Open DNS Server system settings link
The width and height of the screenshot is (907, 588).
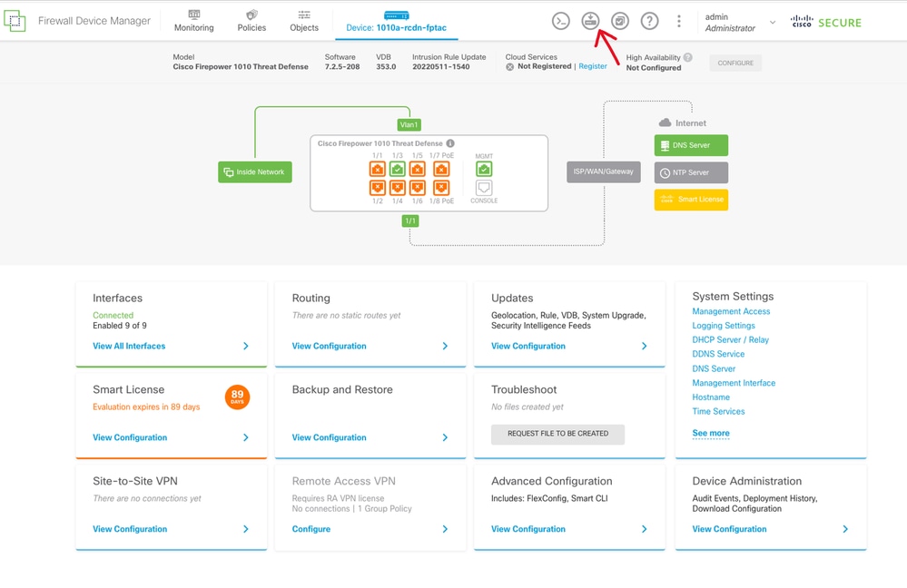coord(714,368)
